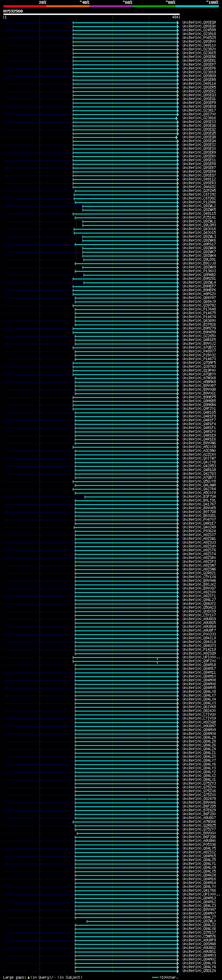
Task: Open hit UniRef100_O24599
Action: (x=199, y=30)
